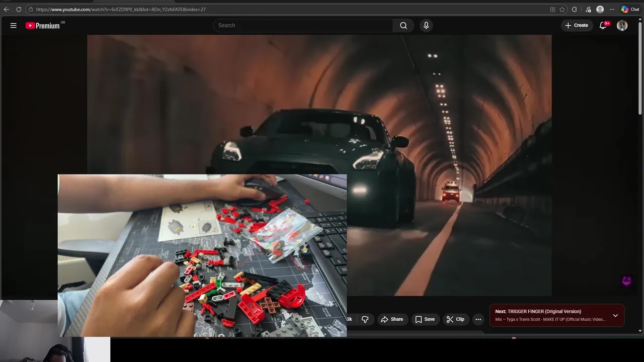644x362 pixels.
Task: Focus the YouTube Search field
Action: (303, 25)
